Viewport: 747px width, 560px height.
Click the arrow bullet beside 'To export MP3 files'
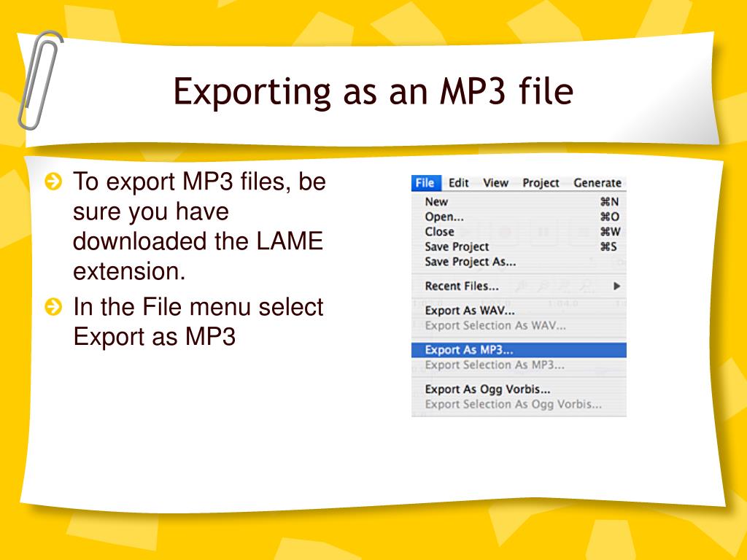[x=53, y=182]
